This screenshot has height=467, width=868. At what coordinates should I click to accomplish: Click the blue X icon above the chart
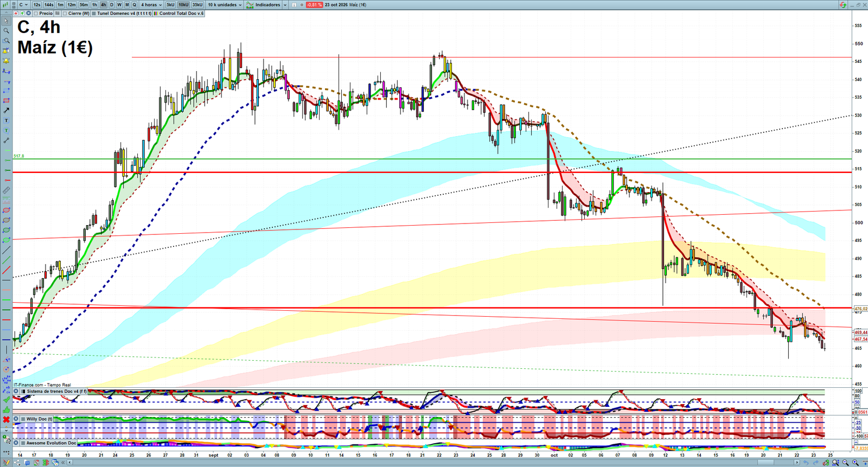(x=28, y=13)
